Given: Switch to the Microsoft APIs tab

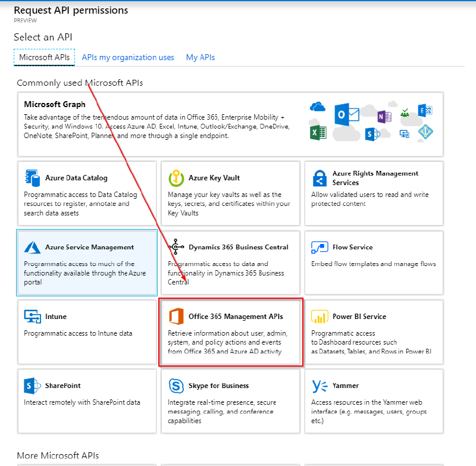Looking at the screenshot, I should (x=44, y=57).
